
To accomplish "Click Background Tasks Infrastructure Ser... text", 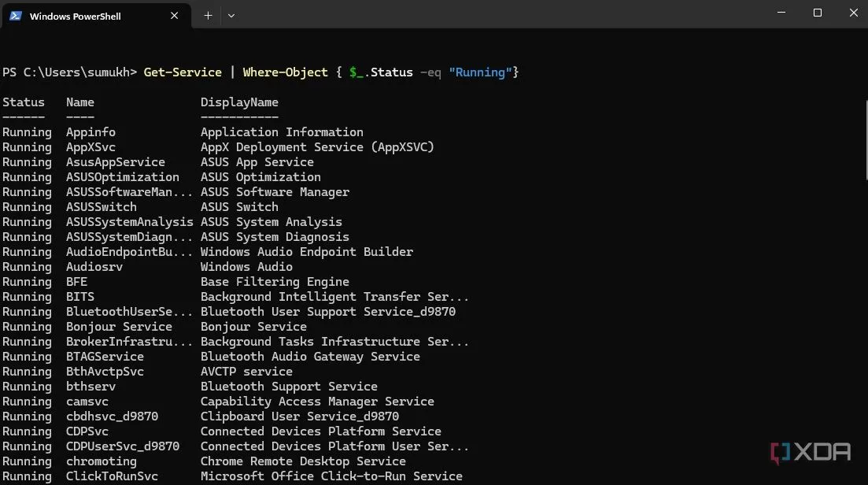I will [335, 342].
